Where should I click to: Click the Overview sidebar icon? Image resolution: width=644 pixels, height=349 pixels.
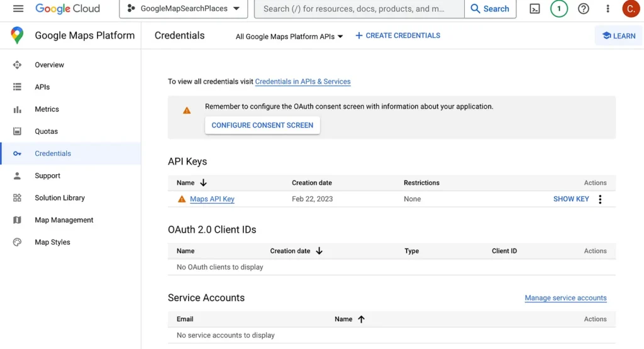click(x=17, y=65)
